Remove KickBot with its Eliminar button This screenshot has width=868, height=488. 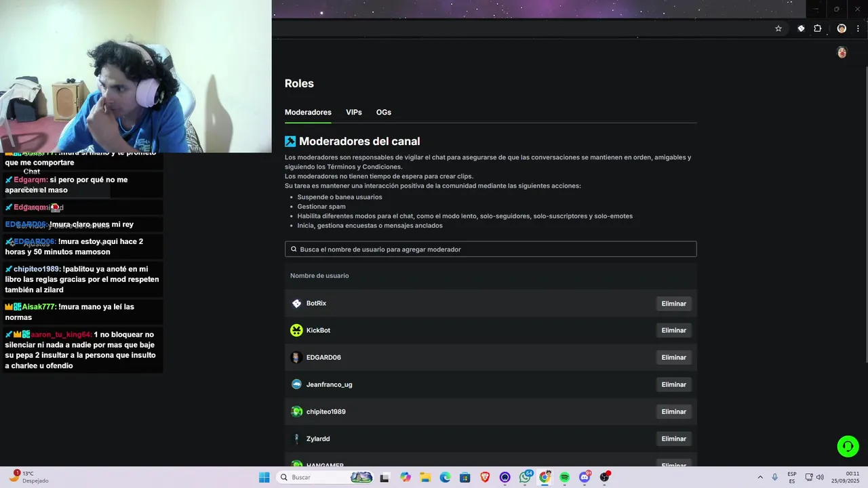pyautogui.click(x=674, y=330)
